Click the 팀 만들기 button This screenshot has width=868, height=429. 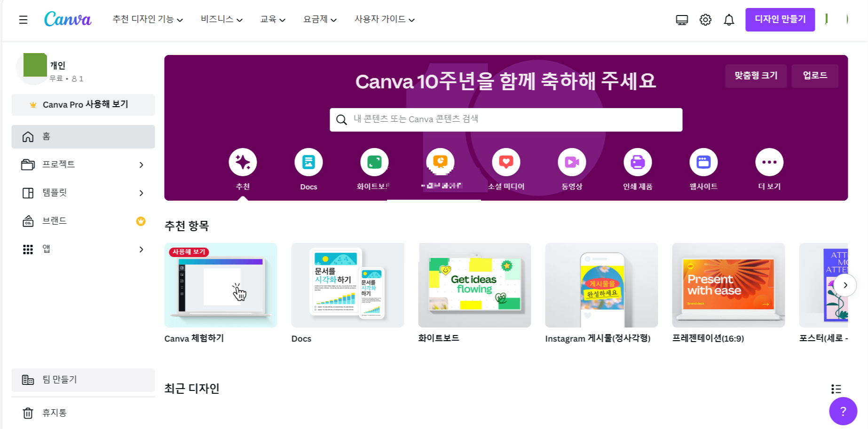pyautogui.click(x=83, y=380)
